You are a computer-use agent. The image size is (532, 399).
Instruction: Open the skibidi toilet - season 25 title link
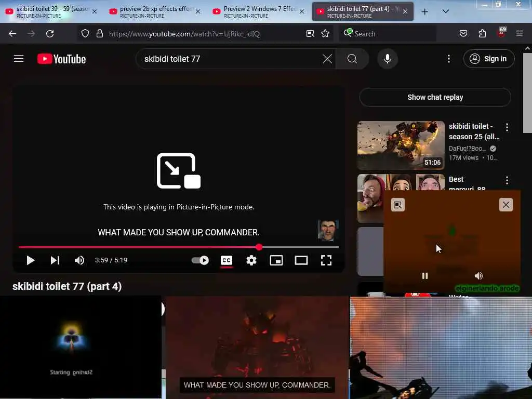point(474,131)
